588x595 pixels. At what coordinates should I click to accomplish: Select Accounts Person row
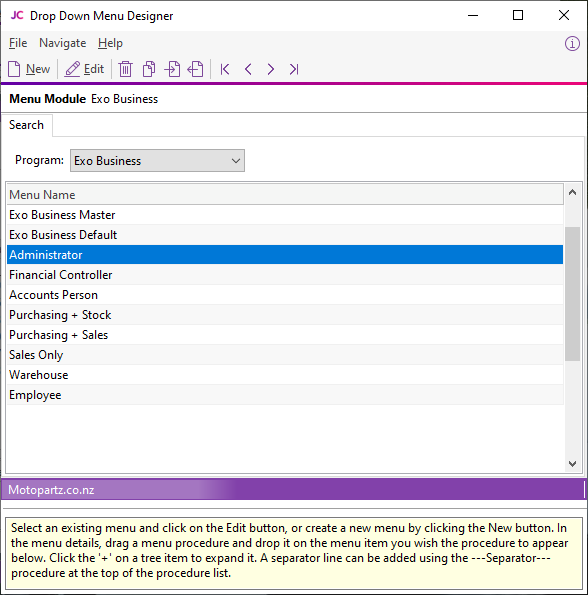(285, 295)
